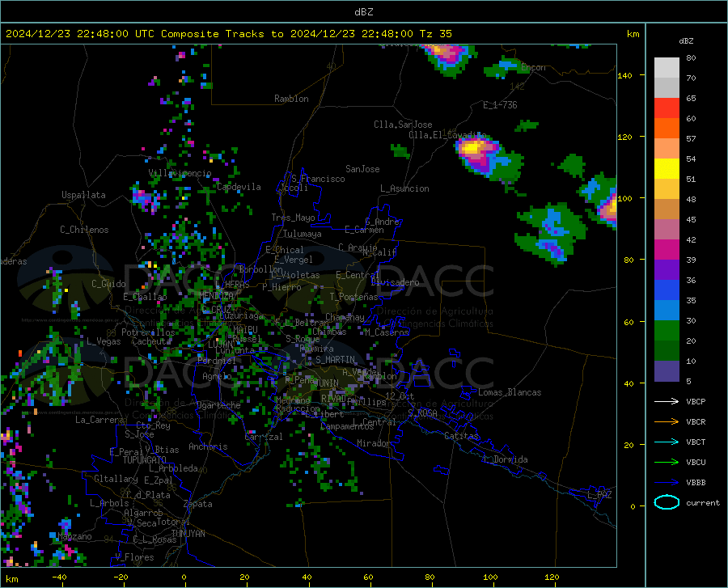Click the white VBCP arrow in legend
Screen dimensions: 728x588
[x=667, y=401]
